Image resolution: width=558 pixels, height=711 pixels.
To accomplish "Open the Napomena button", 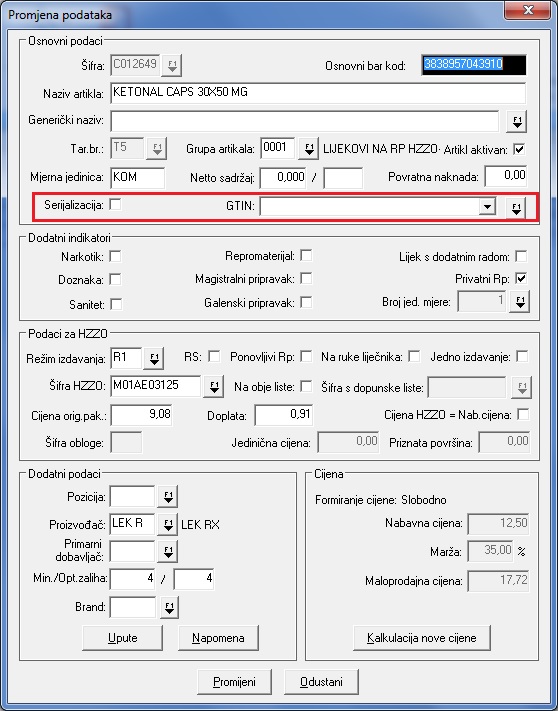I will pos(218,638).
